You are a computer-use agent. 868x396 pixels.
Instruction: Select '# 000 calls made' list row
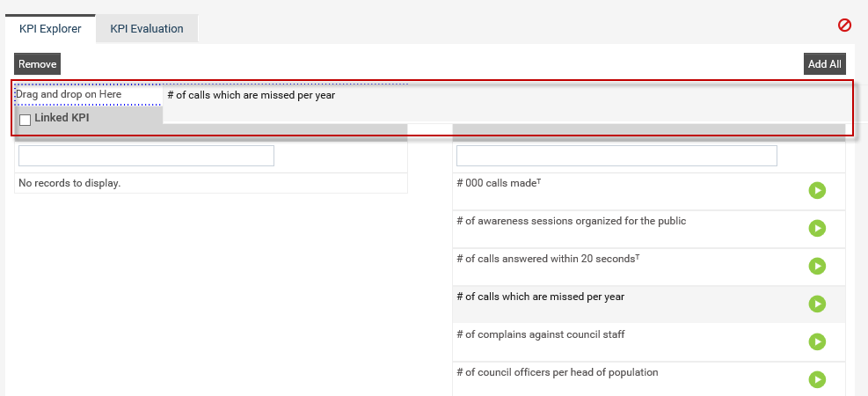tap(649, 192)
